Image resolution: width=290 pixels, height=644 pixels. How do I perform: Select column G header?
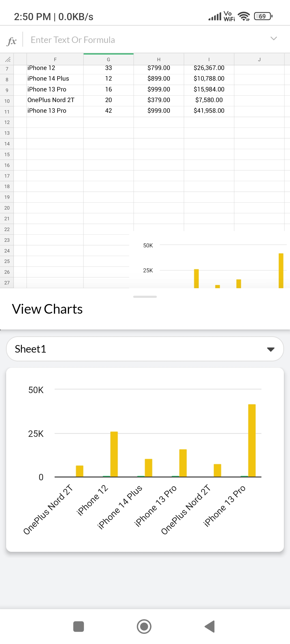point(108,59)
